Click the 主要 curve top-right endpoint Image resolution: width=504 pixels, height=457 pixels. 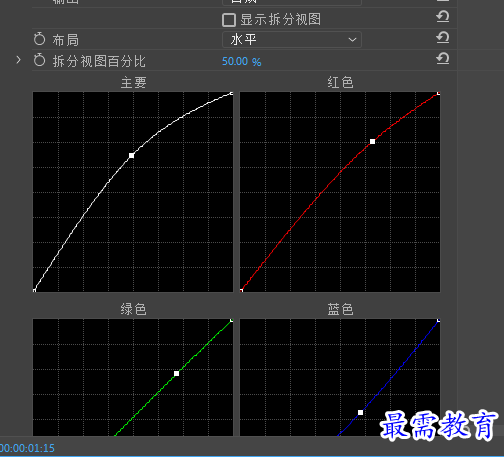point(232,94)
